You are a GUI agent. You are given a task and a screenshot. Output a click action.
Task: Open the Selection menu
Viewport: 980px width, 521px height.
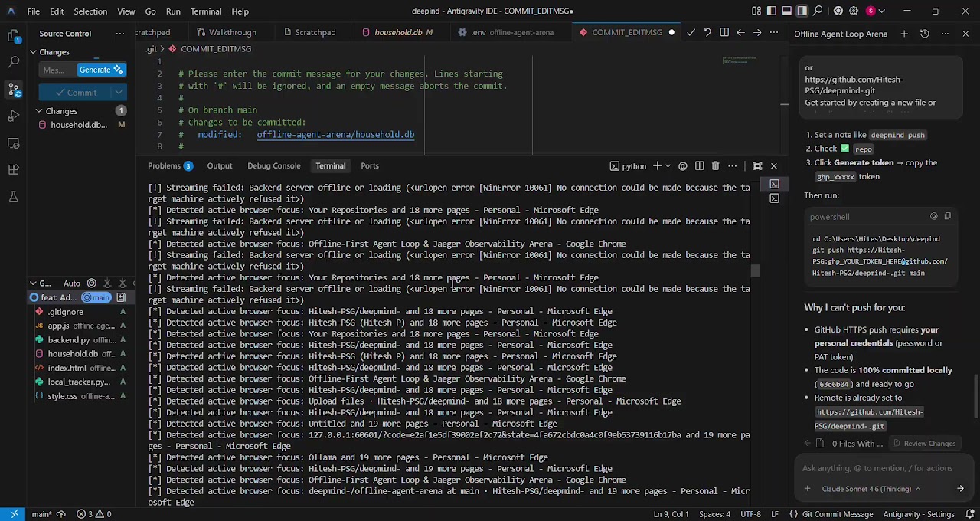[x=90, y=11]
